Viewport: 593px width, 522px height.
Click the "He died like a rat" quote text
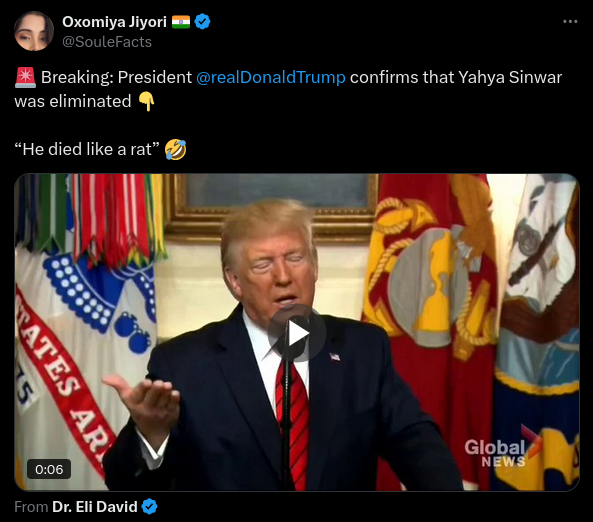[x=87, y=149]
